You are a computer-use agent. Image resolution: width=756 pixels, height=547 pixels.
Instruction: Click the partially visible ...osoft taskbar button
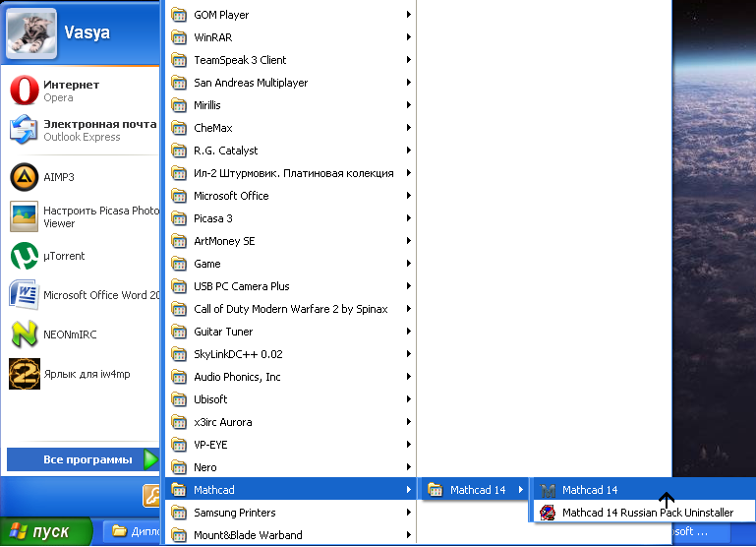click(x=702, y=531)
